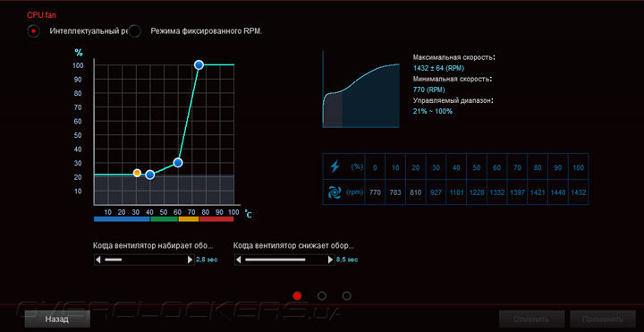Click the 1432 ± 64 (RPM) value

tap(438, 68)
